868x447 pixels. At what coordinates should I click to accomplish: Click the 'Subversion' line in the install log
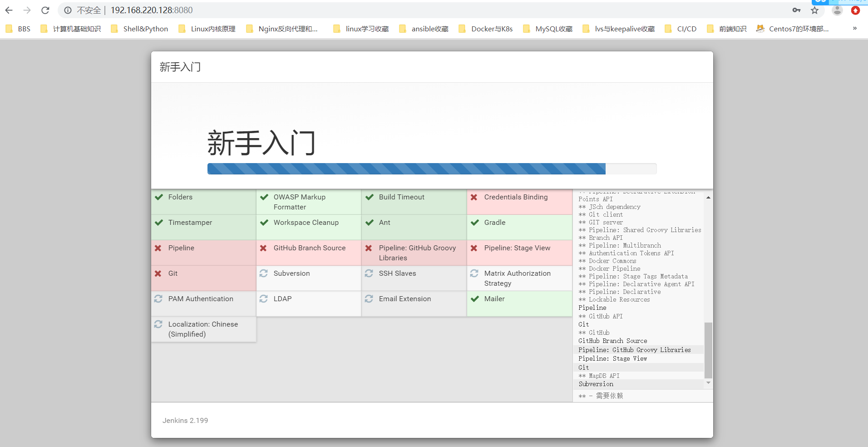(596, 384)
